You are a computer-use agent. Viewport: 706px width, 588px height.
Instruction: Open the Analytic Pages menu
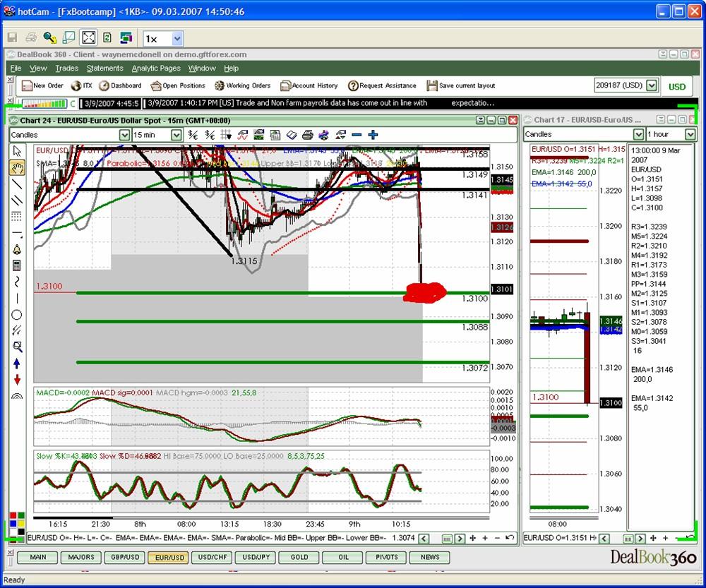pyautogui.click(x=156, y=68)
